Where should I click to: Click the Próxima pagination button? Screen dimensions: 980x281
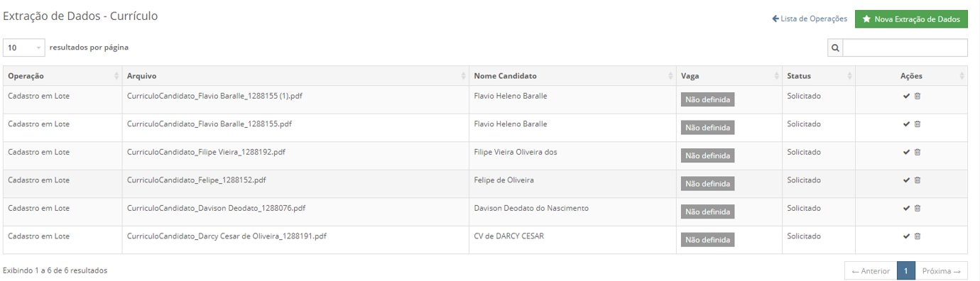(942, 271)
